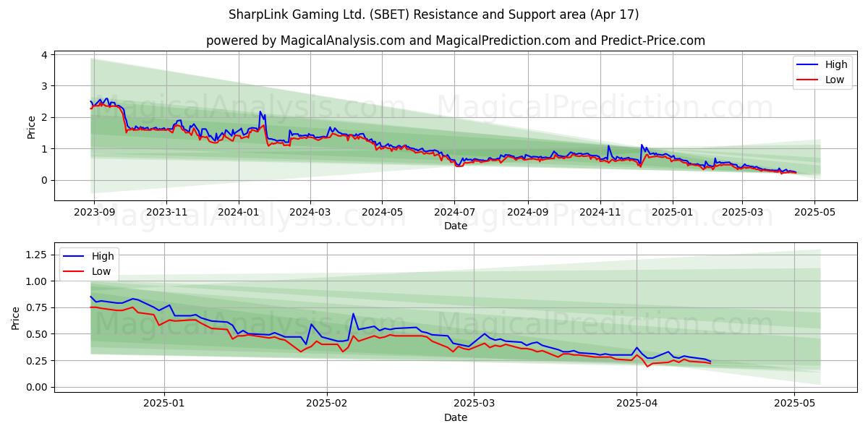The width and height of the screenshot is (868, 434).
Task: Click the chart title 'SharpLink Gaming Ltd. (SBET) Resistance and Support area'
Action: pyautogui.click(x=433, y=14)
